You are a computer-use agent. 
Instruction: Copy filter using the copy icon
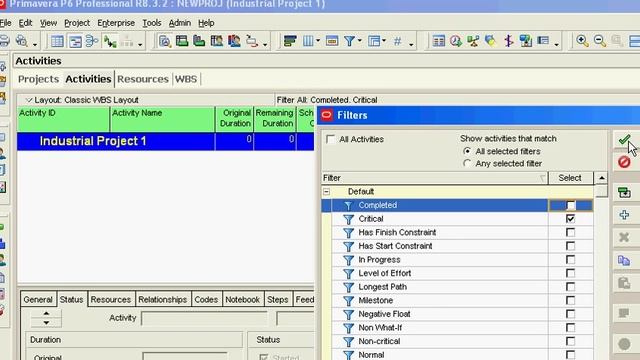(x=624, y=260)
